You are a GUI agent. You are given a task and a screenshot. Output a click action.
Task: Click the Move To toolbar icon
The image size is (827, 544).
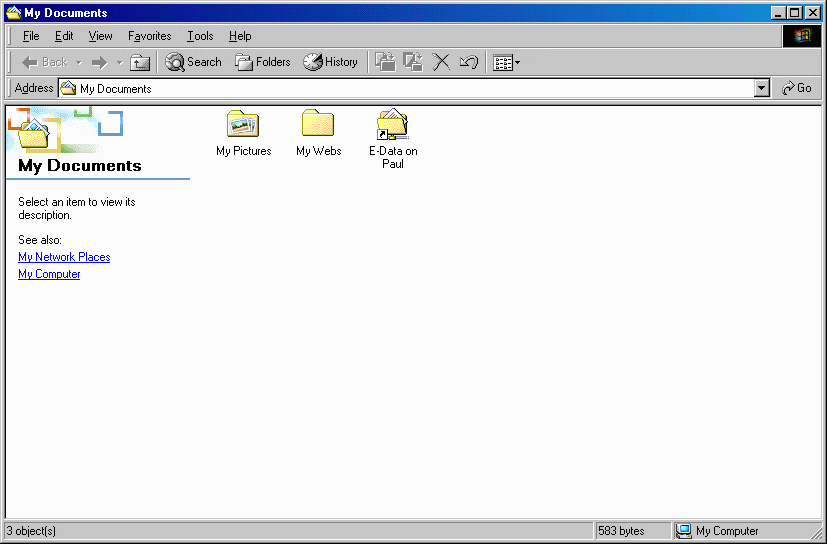click(x=385, y=62)
